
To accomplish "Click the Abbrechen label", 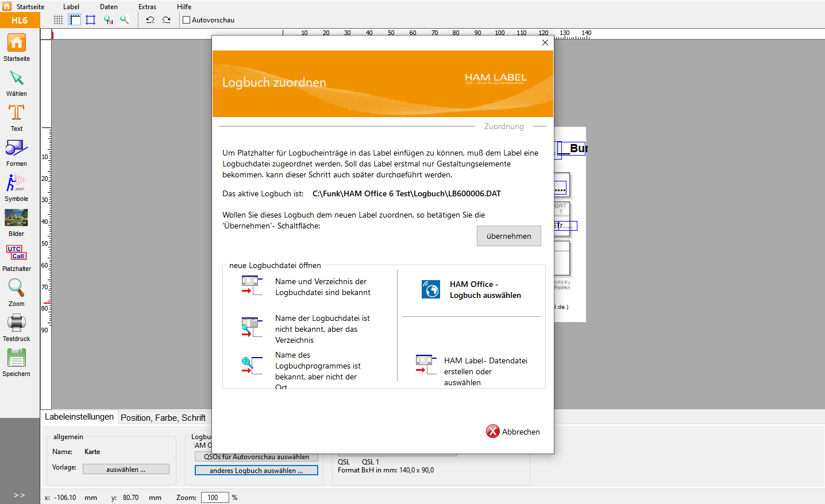I will pyautogui.click(x=521, y=432).
